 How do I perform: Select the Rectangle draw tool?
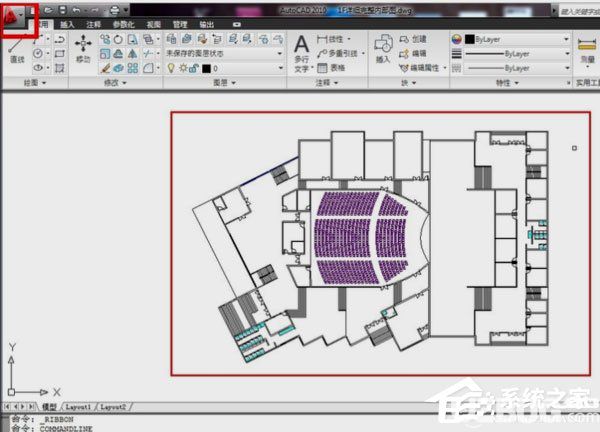pyautogui.click(x=59, y=54)
